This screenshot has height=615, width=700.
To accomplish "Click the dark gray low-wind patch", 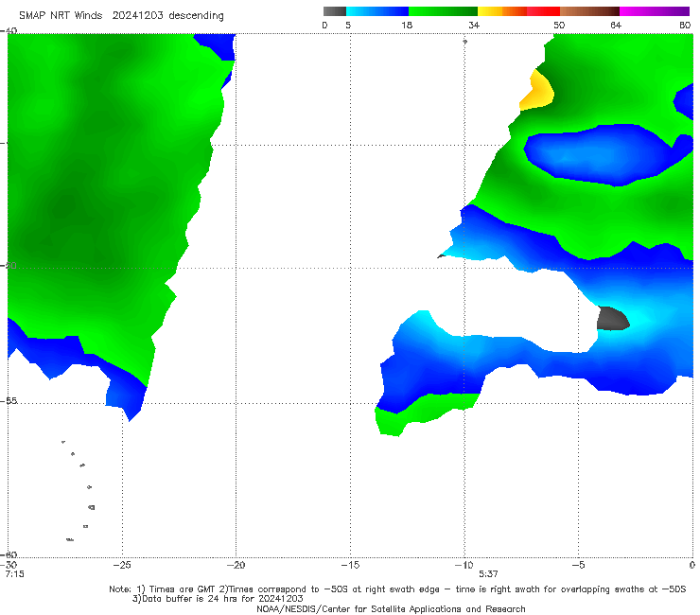I will [x=613, y=319].
